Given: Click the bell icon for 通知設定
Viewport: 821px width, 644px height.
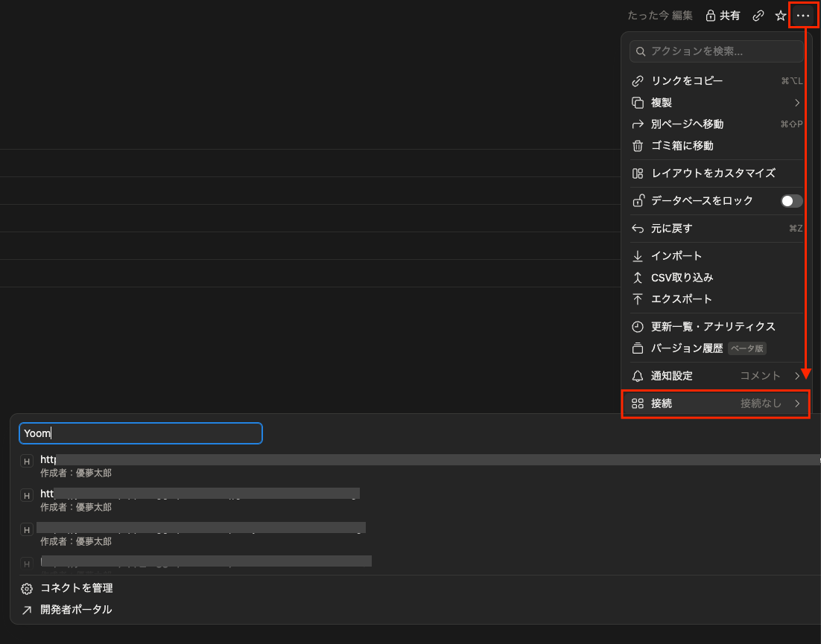Looking at the screenshot, I should point(638,376).
